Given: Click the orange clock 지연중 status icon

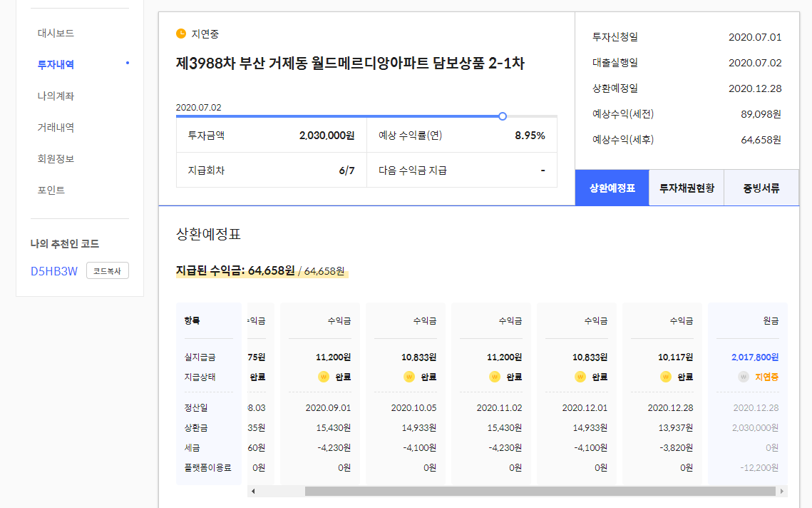Looking at the screenshot, I should tap(181, 34).
